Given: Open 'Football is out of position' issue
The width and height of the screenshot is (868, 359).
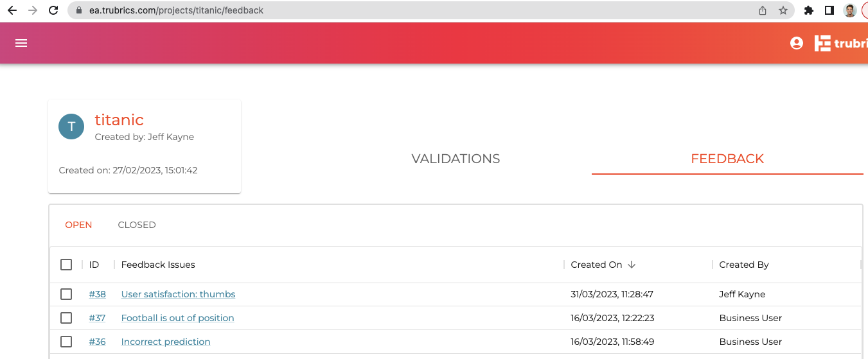Looking at the screenshot, I should tap(177, 318).
